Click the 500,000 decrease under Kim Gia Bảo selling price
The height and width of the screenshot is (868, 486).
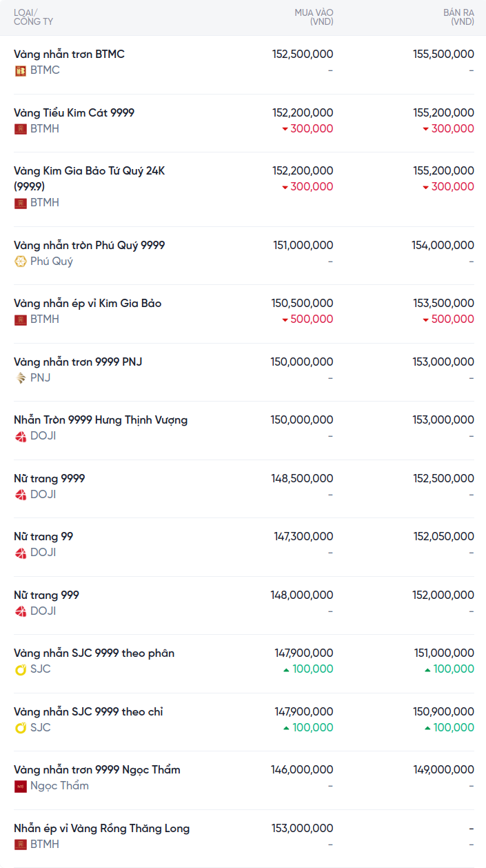pyautogui.click(x=449, y=319)
